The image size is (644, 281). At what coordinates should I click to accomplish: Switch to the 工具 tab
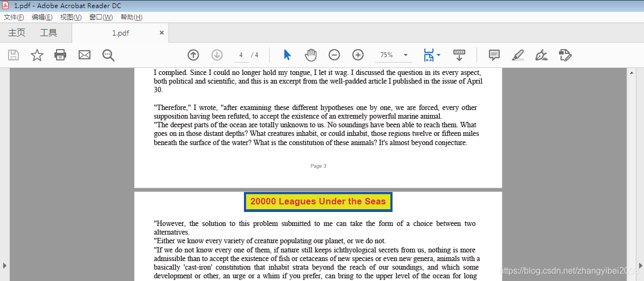tap(48, 33)
